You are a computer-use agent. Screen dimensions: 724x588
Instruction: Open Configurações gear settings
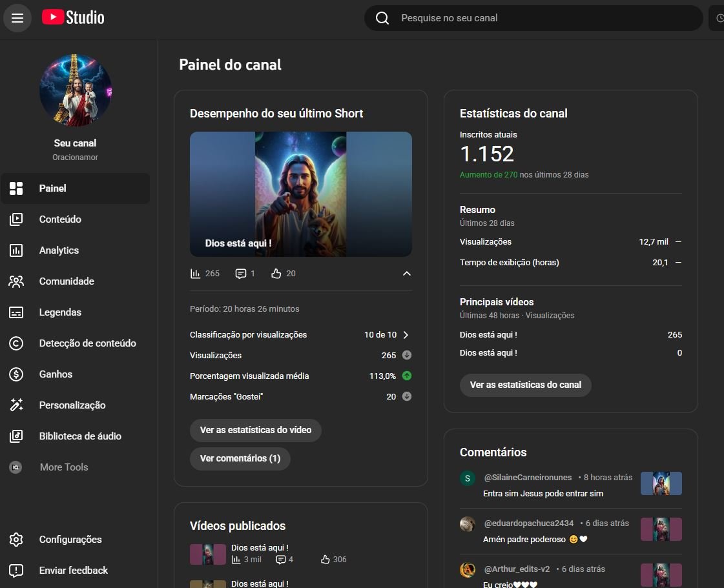pyautogui.click(x=16, y=540)
